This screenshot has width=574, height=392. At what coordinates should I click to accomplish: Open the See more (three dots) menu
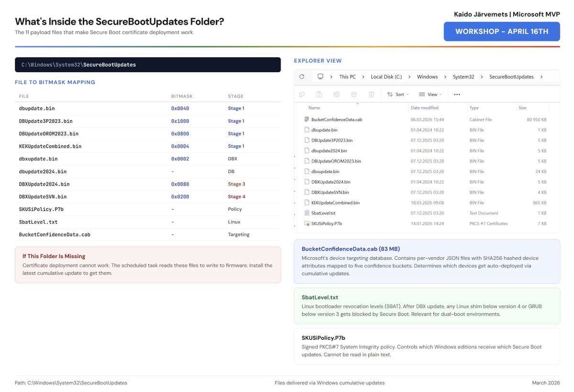457,94
